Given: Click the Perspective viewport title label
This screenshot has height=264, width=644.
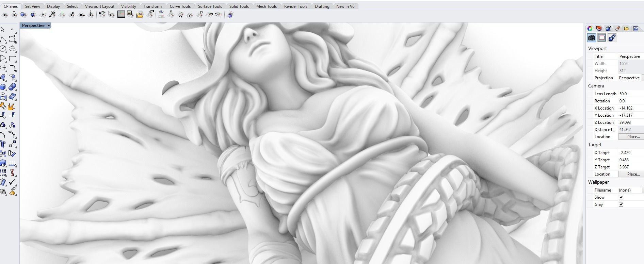Looking at the screenshot, I should click(x=33, y=26).
